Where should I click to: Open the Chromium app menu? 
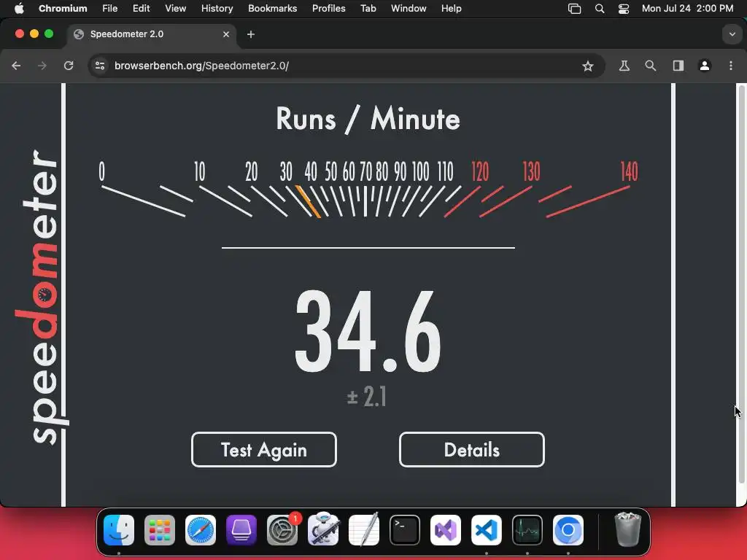tap(63, 8)
